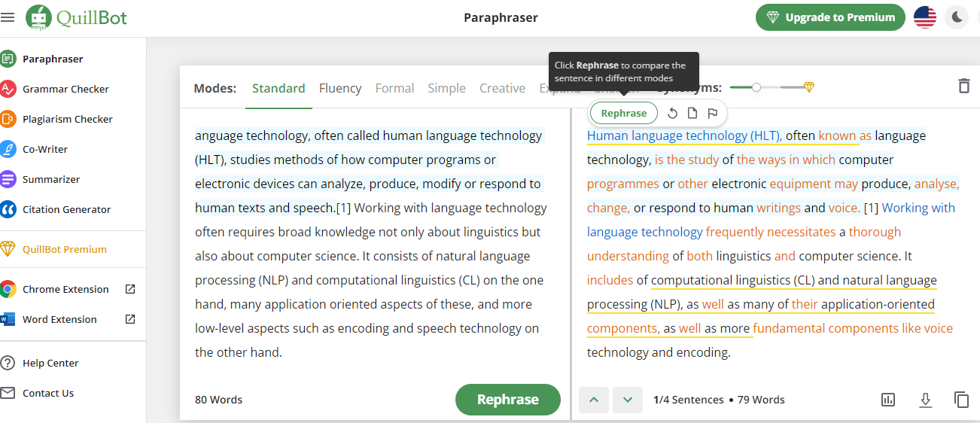The width and height of the screenshot is (980, 423).
Task: Open the hamburger menu
Action: [8, 17]
